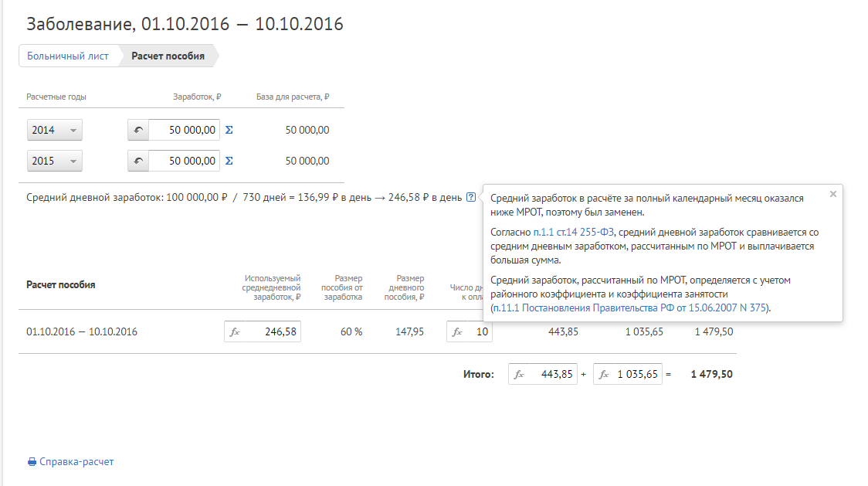
Task: Select the Расчет пособия tab
Action: click(168, 56)
